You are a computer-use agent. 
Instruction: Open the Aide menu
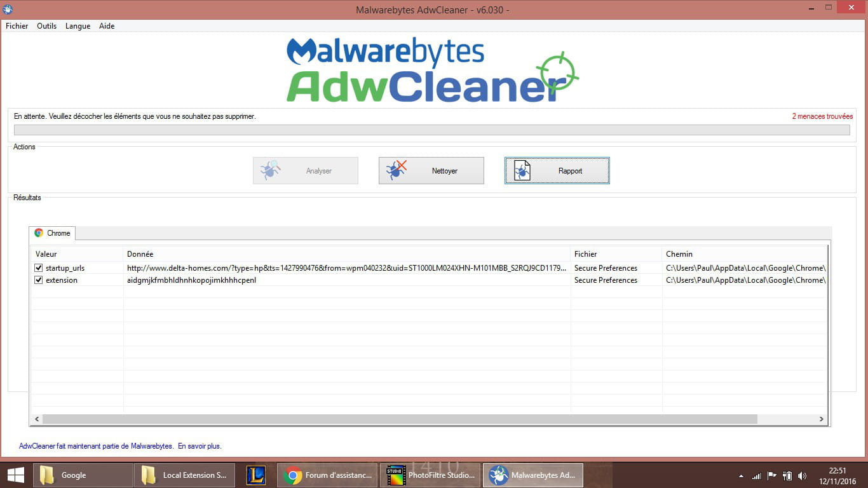pyautogui.click(x=107, y=26)
